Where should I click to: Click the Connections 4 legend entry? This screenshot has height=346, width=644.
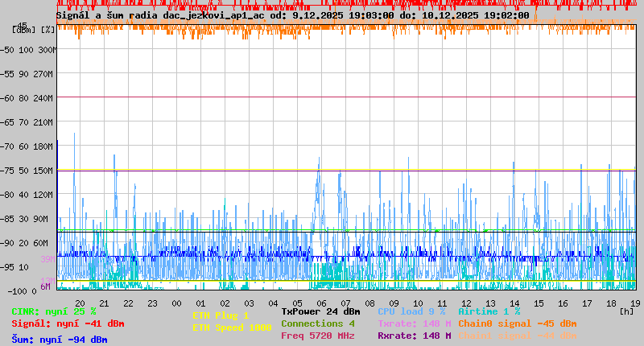[317, 323]
